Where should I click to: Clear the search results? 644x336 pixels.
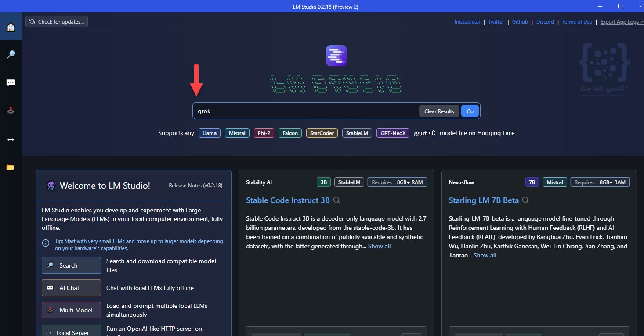click(439, 111)
